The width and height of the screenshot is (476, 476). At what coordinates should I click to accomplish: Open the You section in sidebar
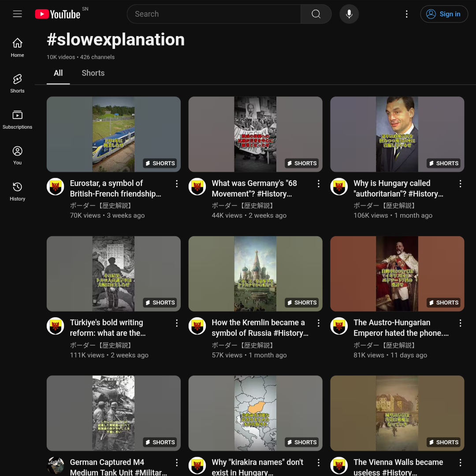(x=17, y=155)
